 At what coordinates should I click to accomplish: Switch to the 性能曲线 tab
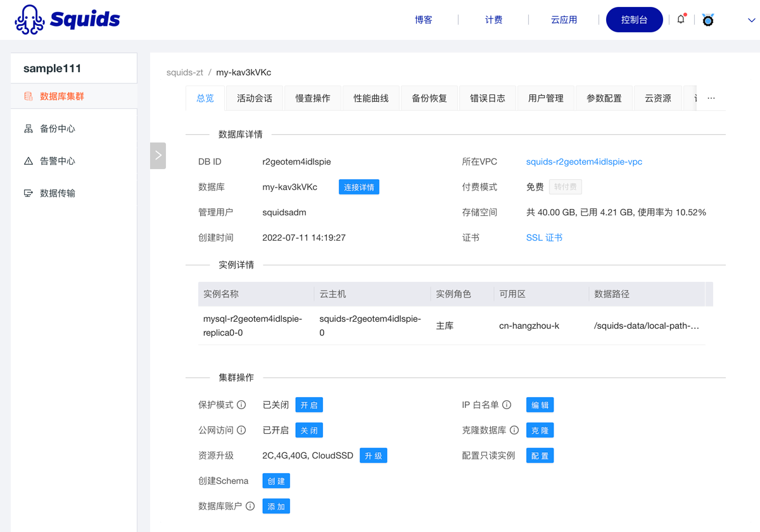(x=371, y=98)
